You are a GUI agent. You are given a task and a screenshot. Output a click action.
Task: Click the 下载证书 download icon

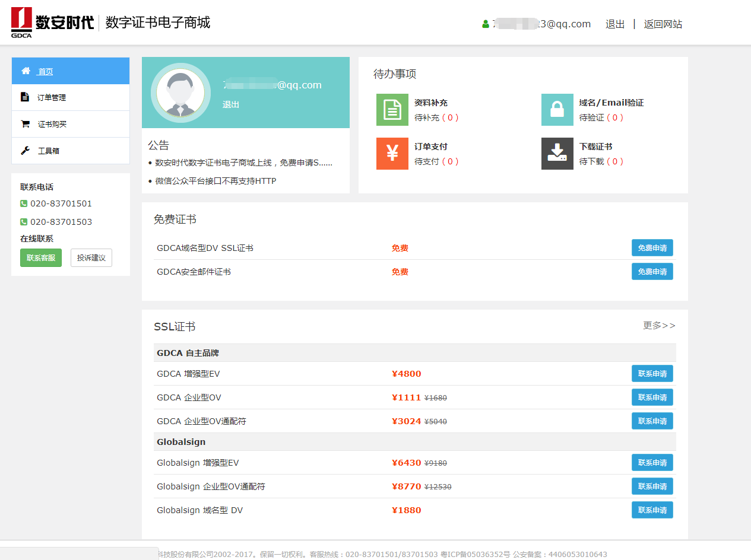[557, 154]
